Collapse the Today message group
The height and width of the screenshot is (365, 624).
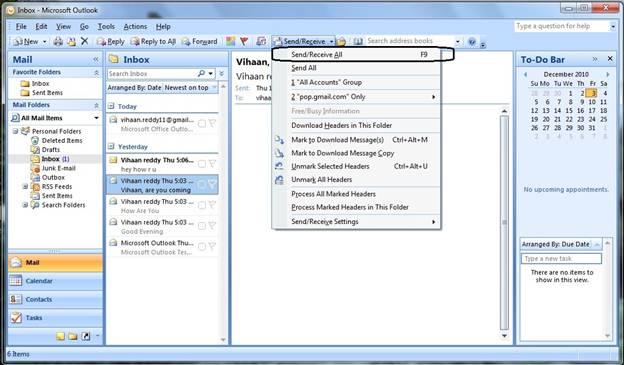[111, 106]
